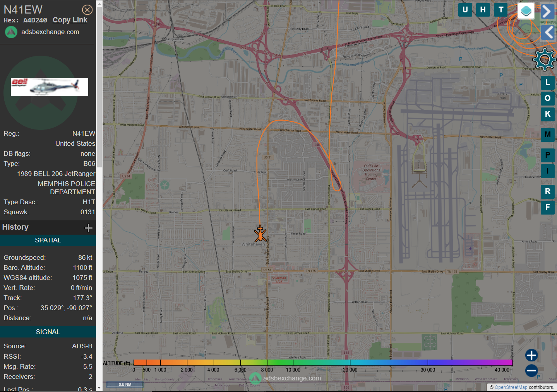557x392 pixels.
Task: Toggle the P map option button
Action: pos(547,155)
